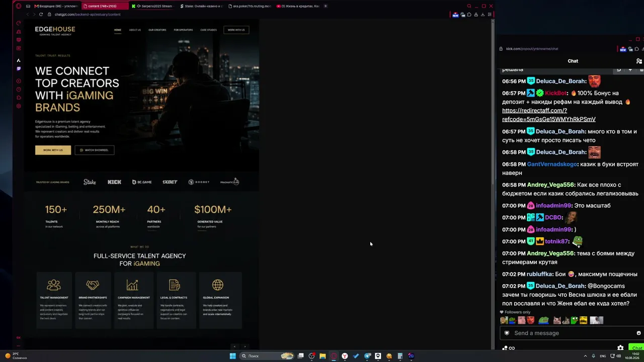The width and height of the screenshot is (644, 362).
Task: Open the redirectaff.com referral link in chat
Action: (x=549, y=115)
